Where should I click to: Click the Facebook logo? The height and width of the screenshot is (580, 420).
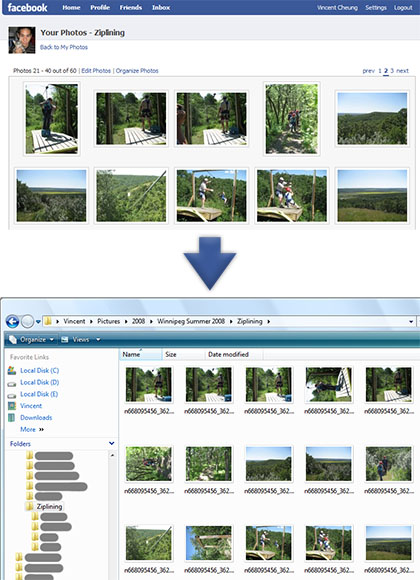(27, 7)
